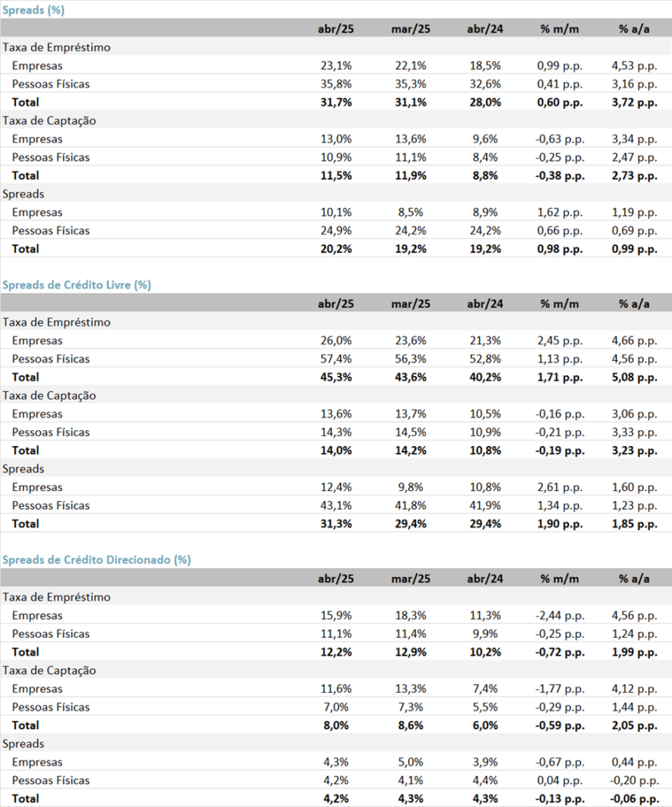Click the 5,08 p.p. yearly change cell
The height and width of the screenshot is (807, 672).
[x=634, y=377]
